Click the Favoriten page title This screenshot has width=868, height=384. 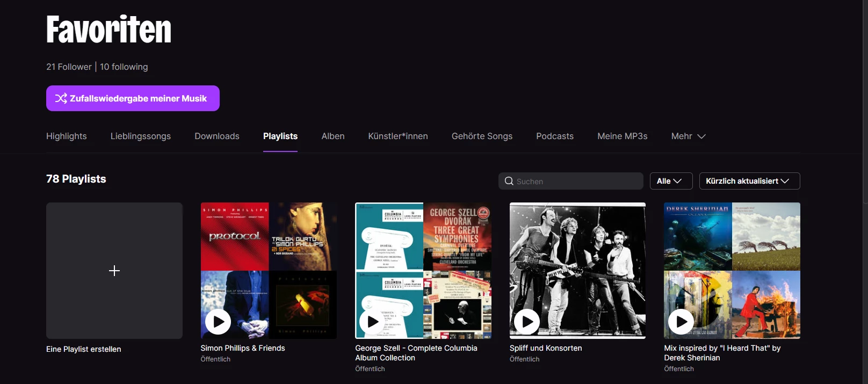pyautogui.click(x=109, y=30)
